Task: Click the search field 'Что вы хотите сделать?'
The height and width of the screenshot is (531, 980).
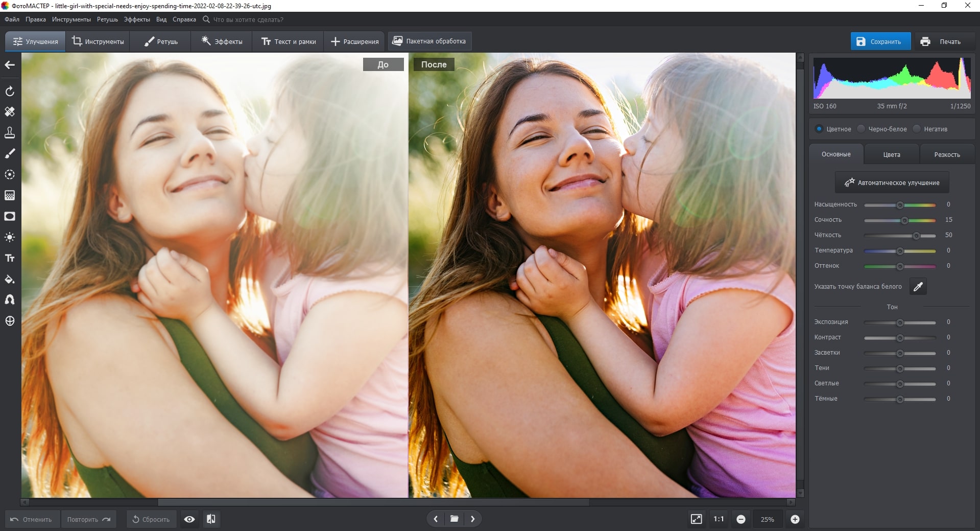Action: [x=248, y=19]
